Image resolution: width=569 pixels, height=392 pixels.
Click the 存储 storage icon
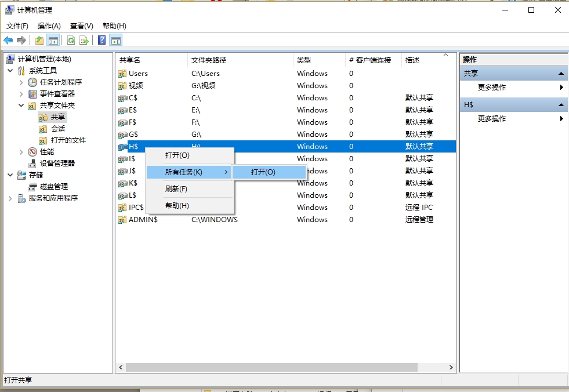point(21,175)
